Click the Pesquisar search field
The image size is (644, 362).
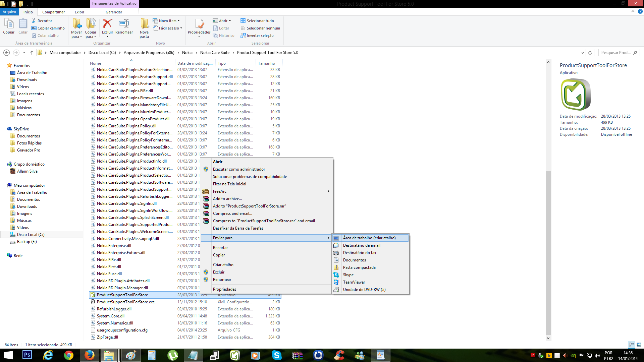click(x=615, y=53)
